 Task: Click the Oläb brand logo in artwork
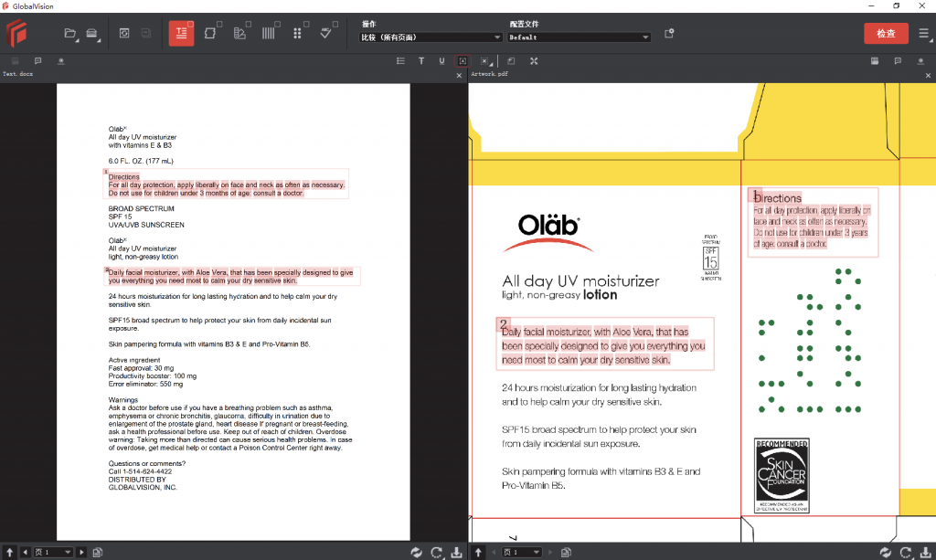tap(548, 233)
